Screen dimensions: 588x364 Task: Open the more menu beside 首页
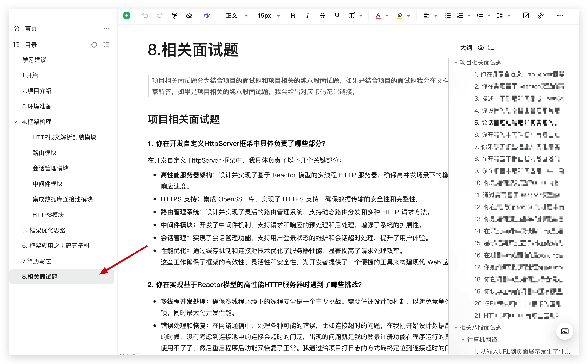click(106, 28)
